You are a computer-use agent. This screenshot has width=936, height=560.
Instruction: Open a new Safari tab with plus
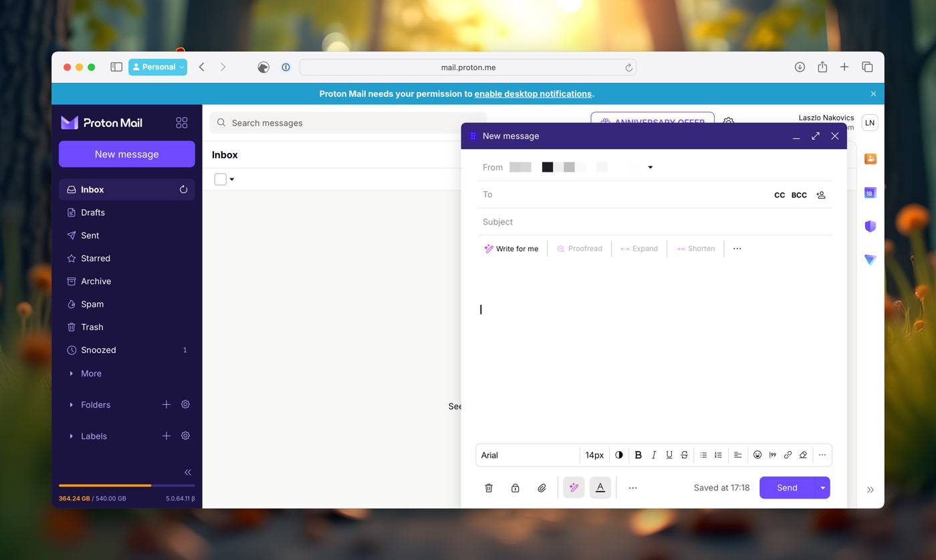[x=844, y=67]
